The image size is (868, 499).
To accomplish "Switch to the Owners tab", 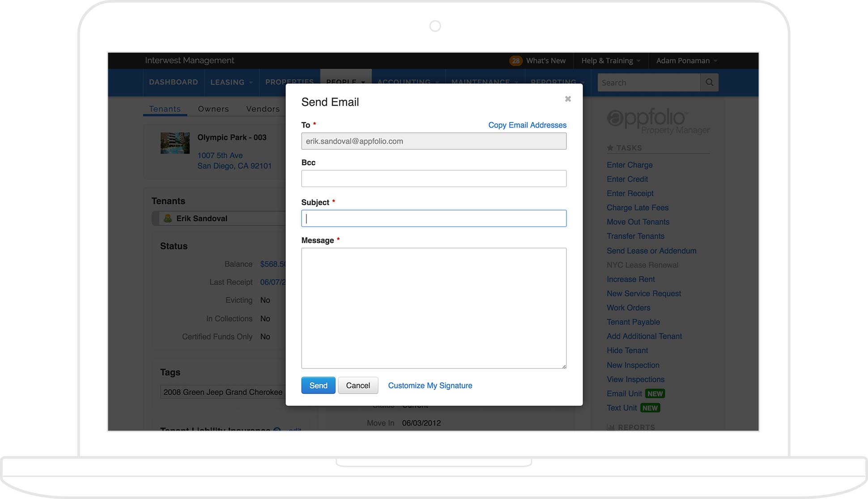I will 213,109.
